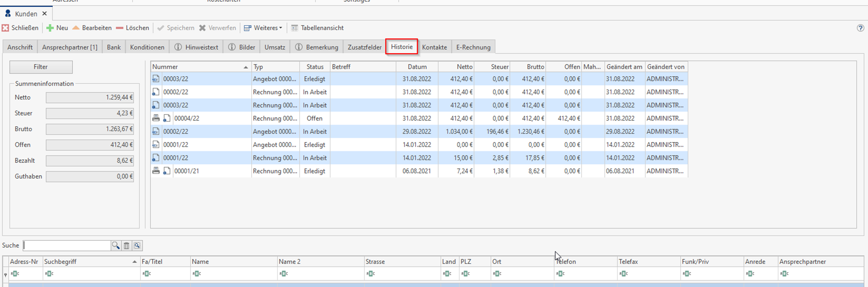Click the help question mark icon
Viewport: 868px width, 287px height.
tap(860, 28)
